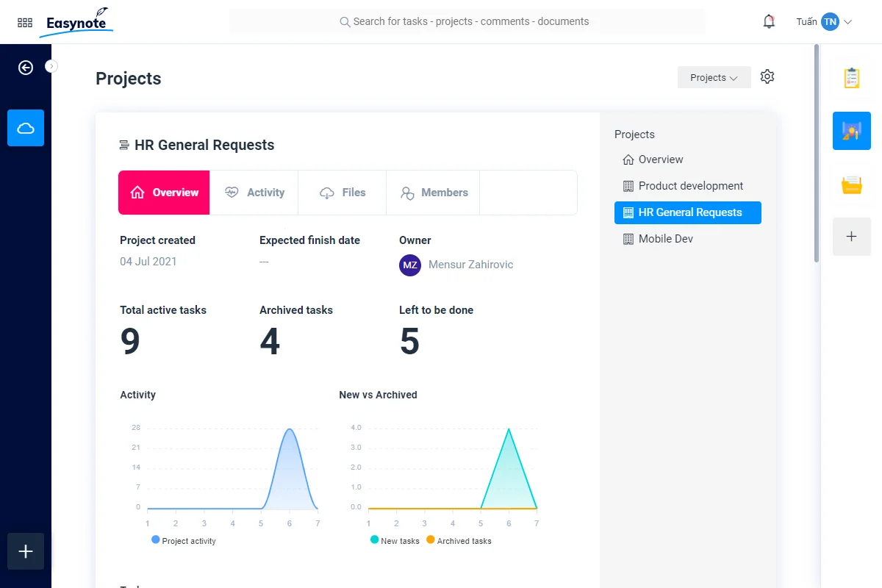Switch to the Files tab
This screenshot has height=588, width=882.
(x=343, y=193)
